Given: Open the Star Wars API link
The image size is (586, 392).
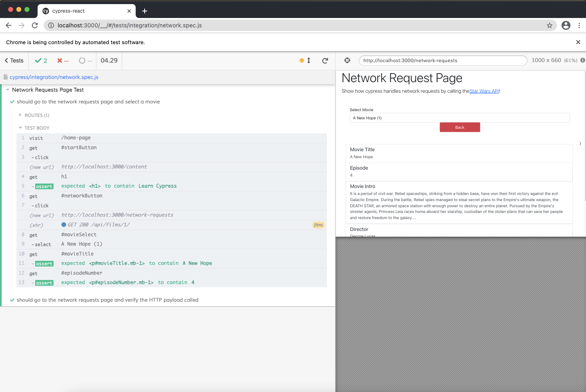Looking at the screenshot, I should coord(484,91).
